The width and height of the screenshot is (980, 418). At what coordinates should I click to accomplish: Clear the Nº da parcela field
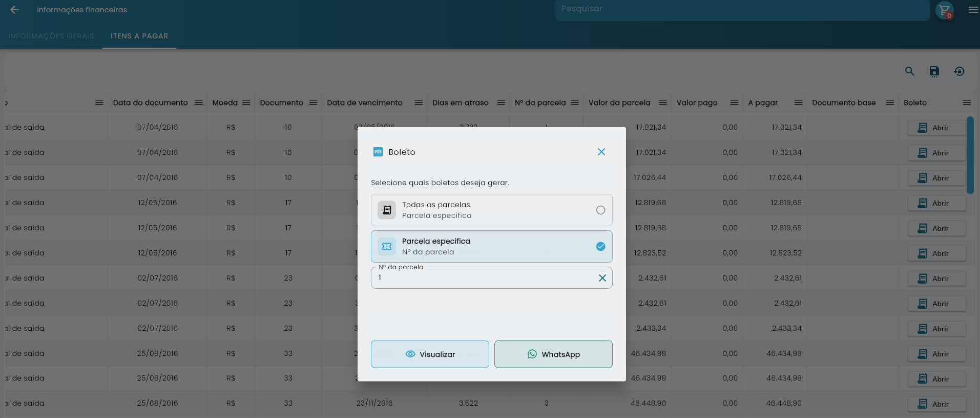tap(602, 278)
